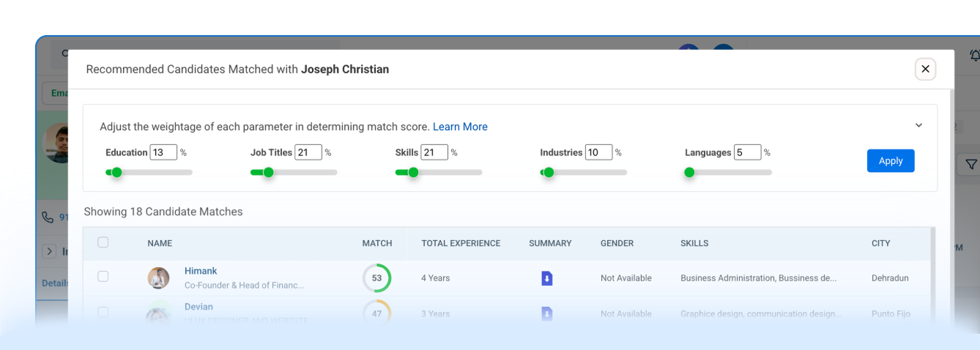Open the Learn More link

[460, 127]
